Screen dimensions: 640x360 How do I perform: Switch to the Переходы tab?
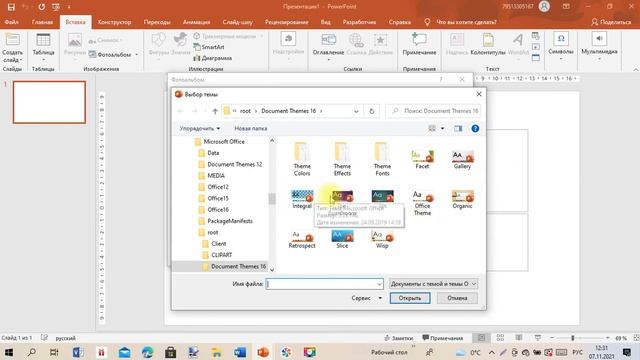[157, 22]
